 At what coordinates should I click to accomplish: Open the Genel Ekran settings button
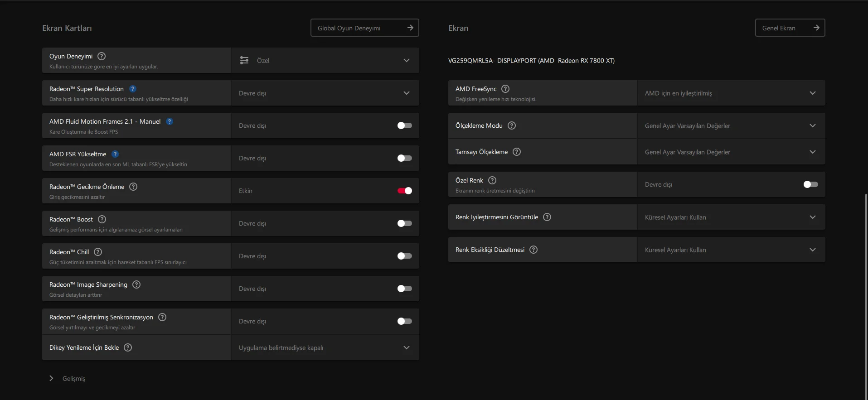pyautogui.click(x=790, y=28)
